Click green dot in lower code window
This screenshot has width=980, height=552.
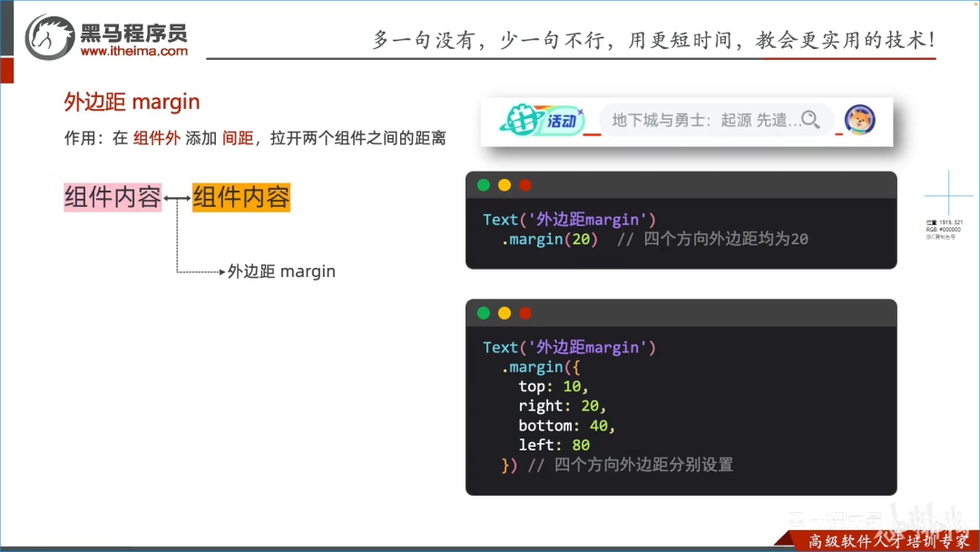(484, 313)
